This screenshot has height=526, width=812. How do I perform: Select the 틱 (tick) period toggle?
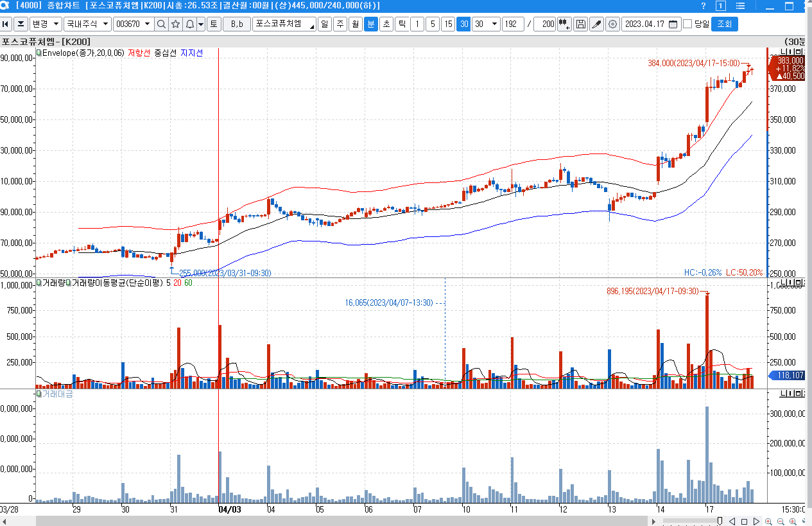402,24
